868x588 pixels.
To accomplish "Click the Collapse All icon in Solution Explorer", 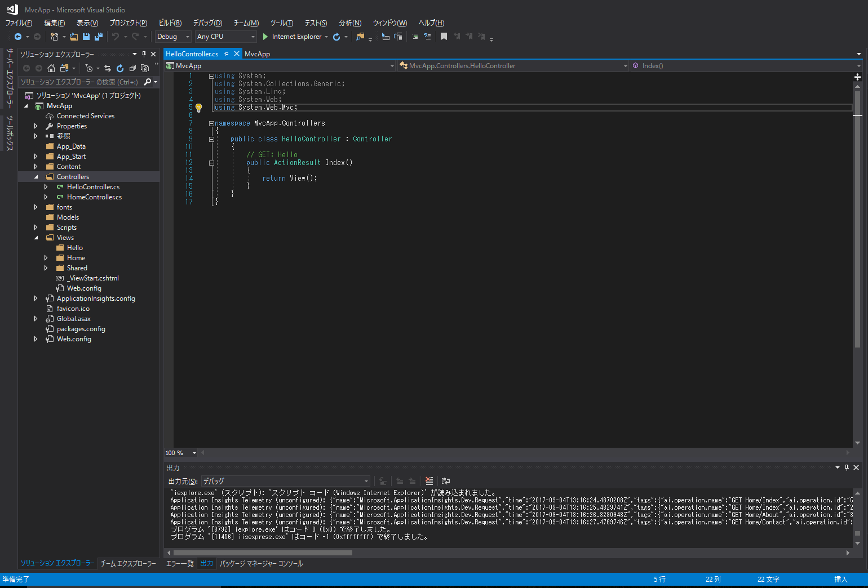I will click(132, 68).
